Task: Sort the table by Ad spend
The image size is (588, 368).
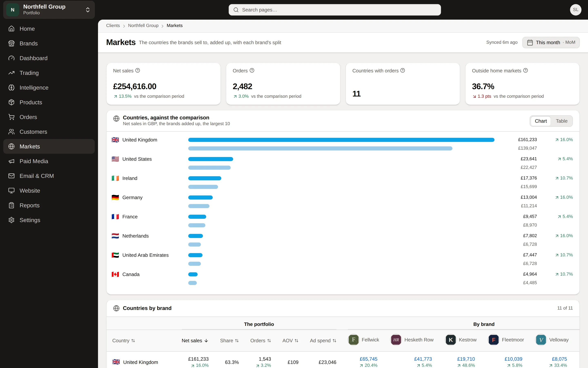Action: tap(323, 340)
